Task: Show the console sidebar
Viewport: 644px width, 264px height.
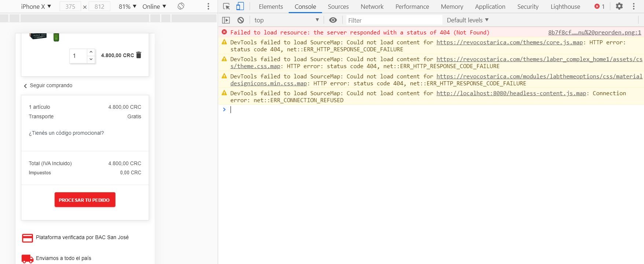Action: [226, 20]
